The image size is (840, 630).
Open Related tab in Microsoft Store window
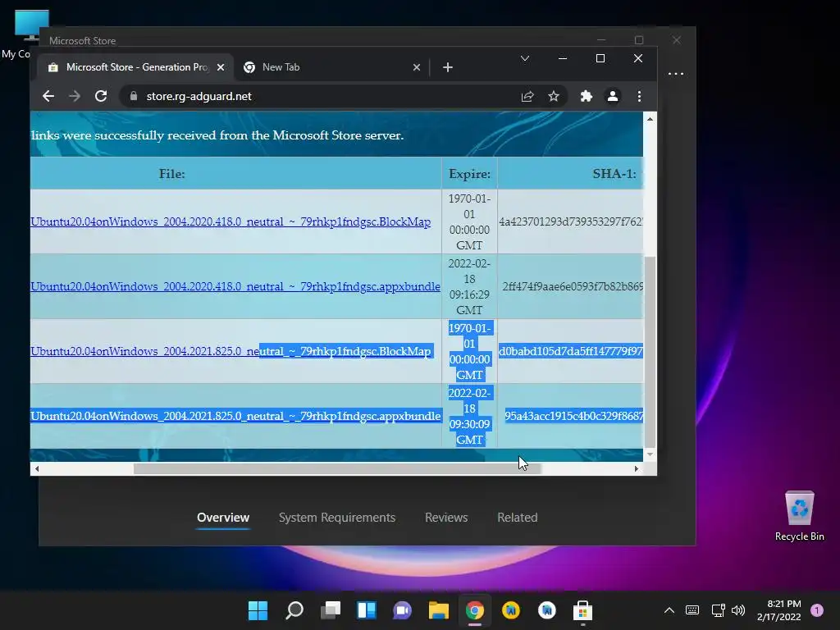pyautogui.click(x=518, y=518)
